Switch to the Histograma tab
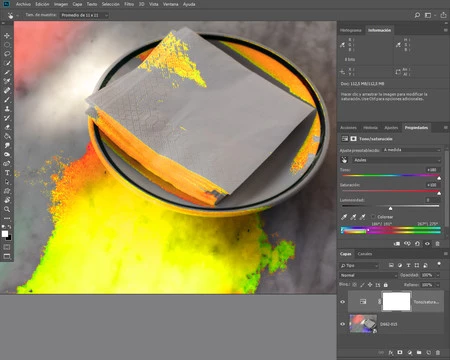 [x=351, y=30]
